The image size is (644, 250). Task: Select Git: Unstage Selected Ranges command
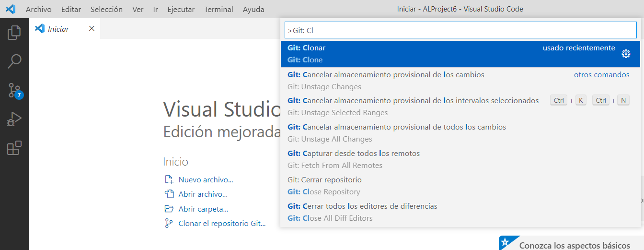click(x=460, y=107)
